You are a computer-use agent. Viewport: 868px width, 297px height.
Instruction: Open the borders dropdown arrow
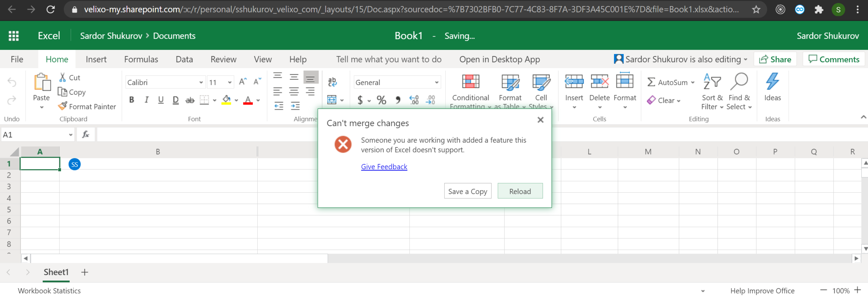[215, 100]
